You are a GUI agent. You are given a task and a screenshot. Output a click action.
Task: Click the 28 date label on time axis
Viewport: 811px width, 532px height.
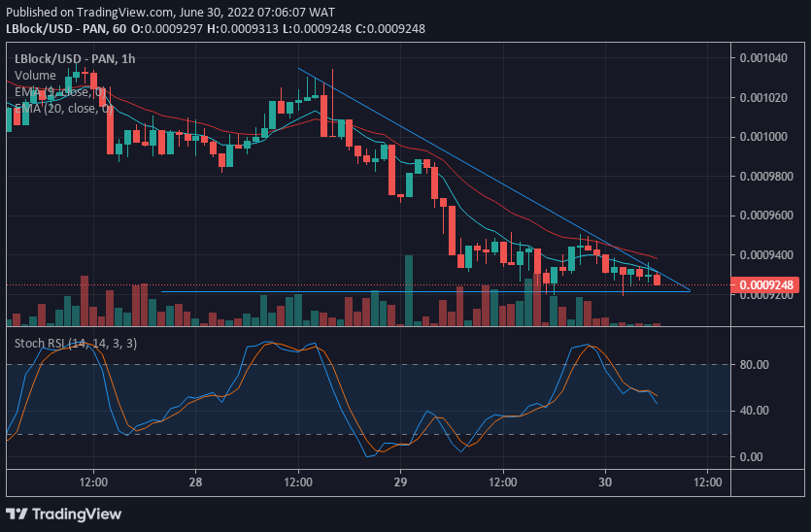pyautogui.click(x=195, y=482)
